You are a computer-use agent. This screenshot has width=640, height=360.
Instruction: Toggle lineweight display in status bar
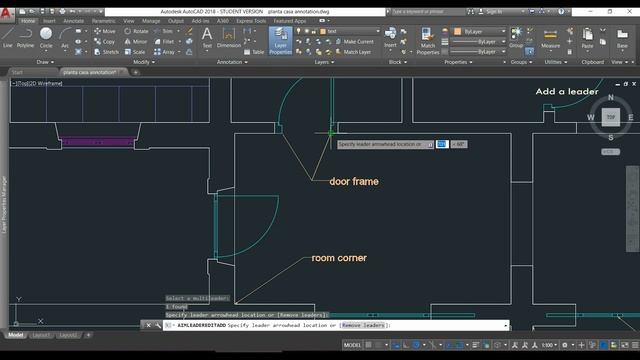click(476, 345)
